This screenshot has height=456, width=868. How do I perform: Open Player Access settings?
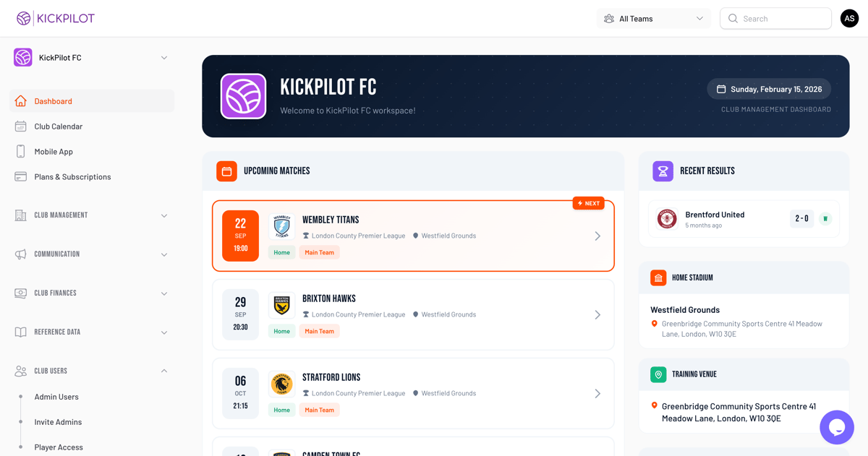tap(58, 447)
